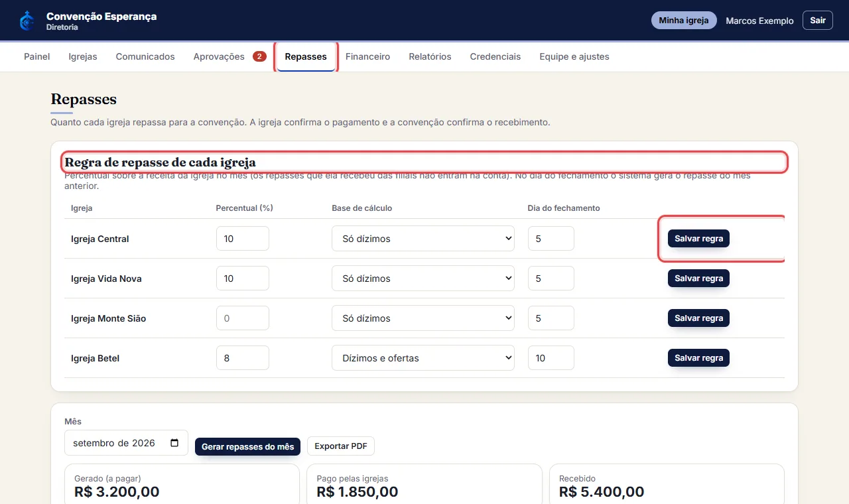
Task: Click the Igreja Monte Sião row label
Action: pyautogui.click(x=109, y=318)
